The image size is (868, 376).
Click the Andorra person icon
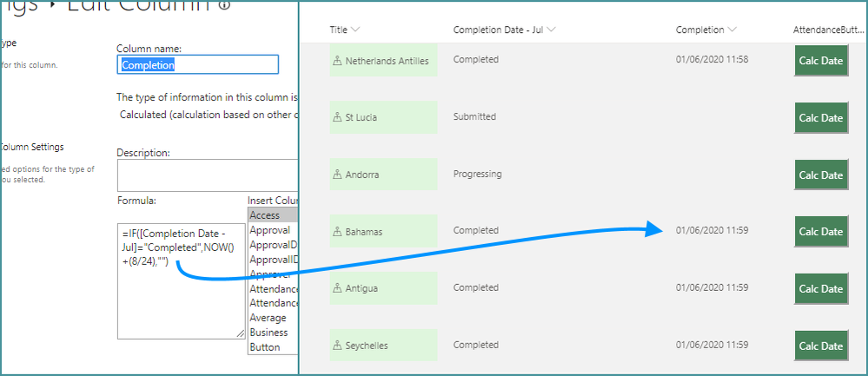tap(337, 175)
